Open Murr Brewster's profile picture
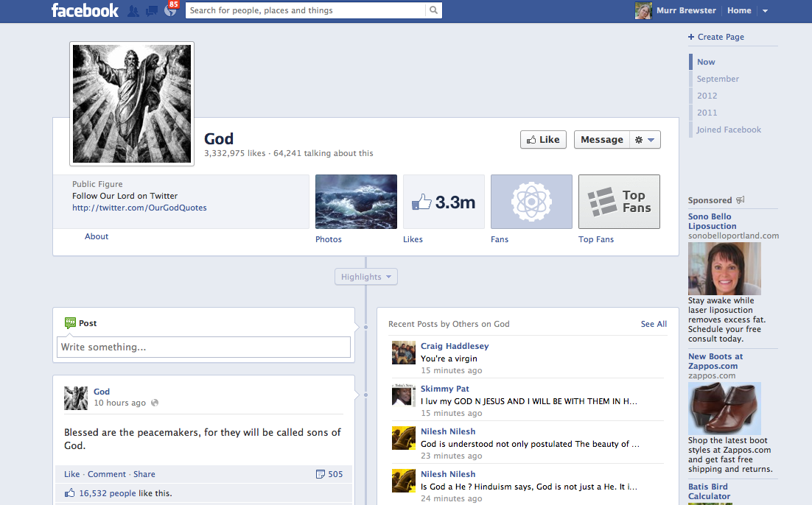Image resolution: width=812 pixels, height=505 pixels. point(643,10)
